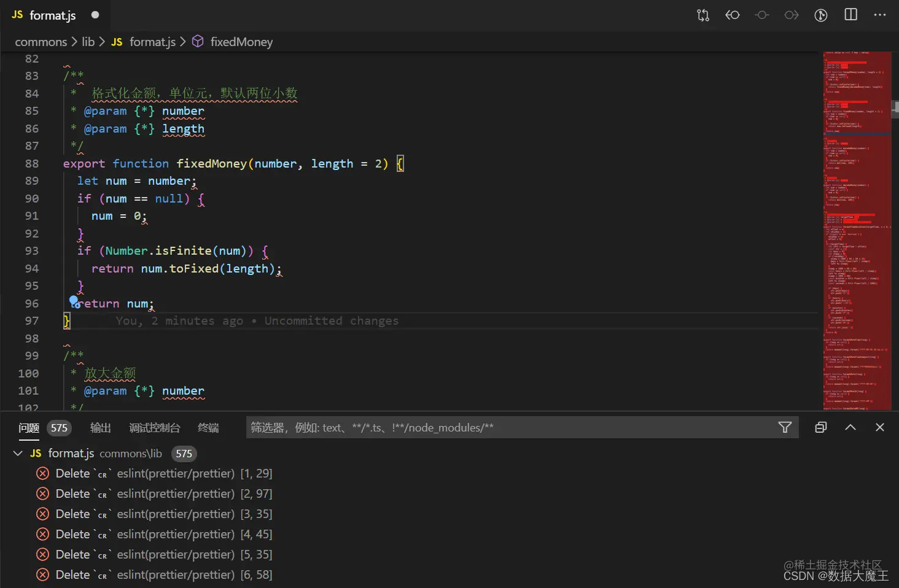
Task: Select the commons breadcrumb segment
Action: [x=41, y=42]
